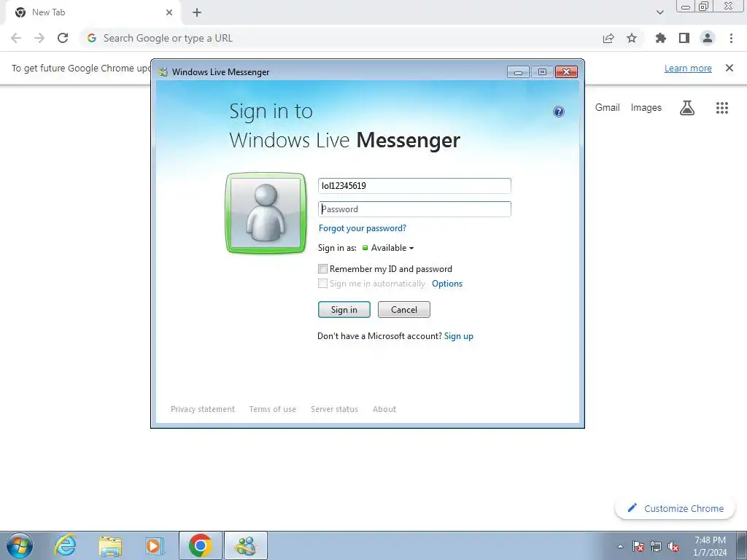
Task: Open Chrome three-dot menu
Action: pos(731,38)
